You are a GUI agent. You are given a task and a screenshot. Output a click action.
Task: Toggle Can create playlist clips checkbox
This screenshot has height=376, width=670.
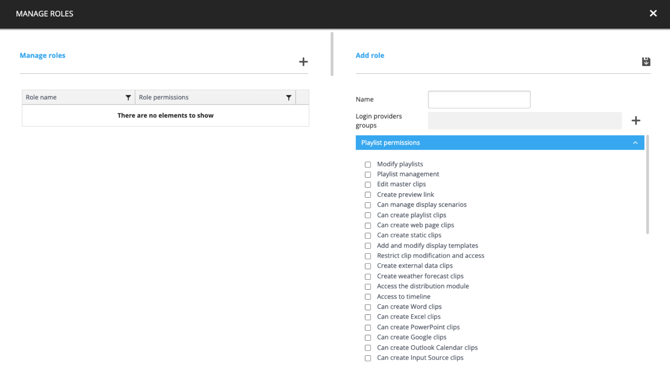(367, 215)
